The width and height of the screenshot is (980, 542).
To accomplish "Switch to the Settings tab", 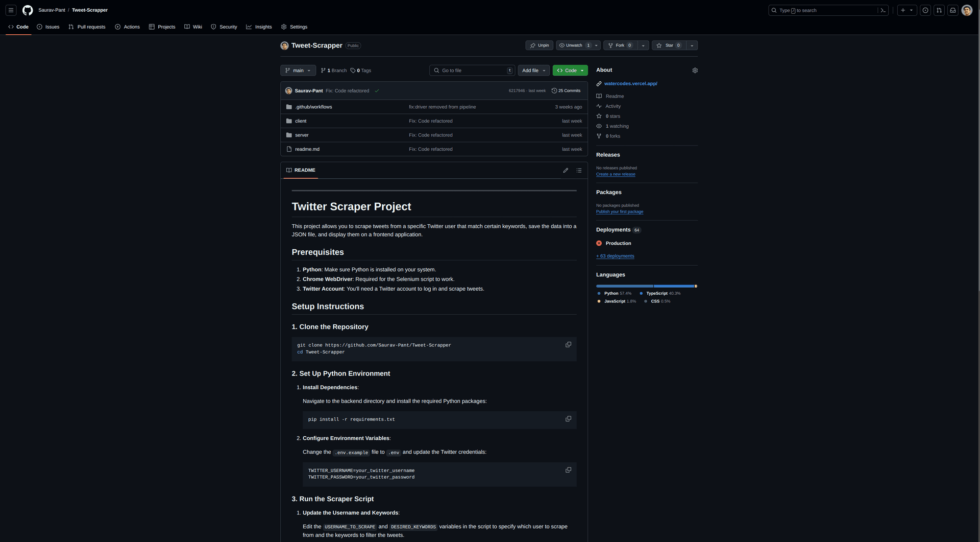I will pyautogui.click(x=294, y=27).
